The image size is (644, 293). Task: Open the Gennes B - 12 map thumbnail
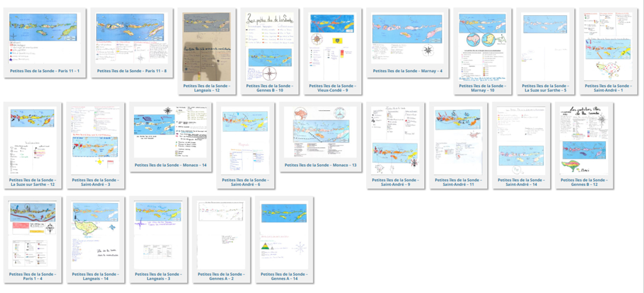pos(583,141)
